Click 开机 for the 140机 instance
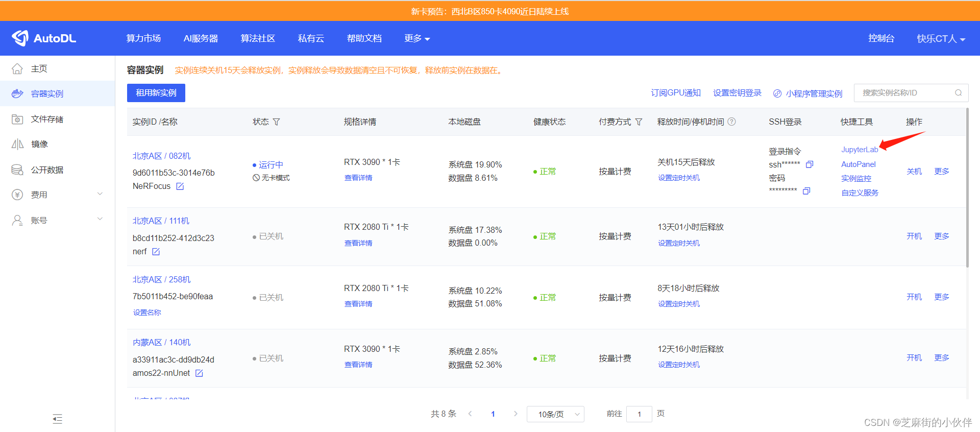Image resolution: width=980 pixels, height=432 pixels. click(914, 357)
